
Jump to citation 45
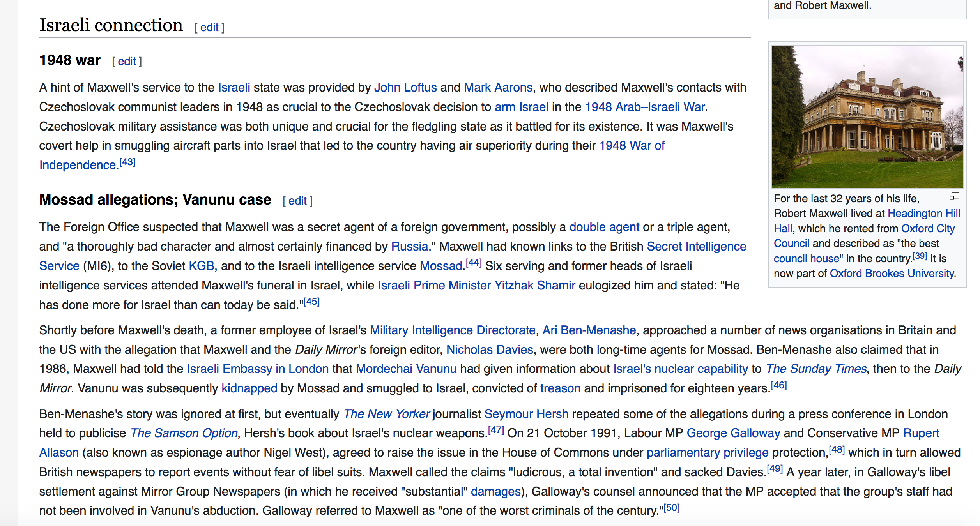(311, 302)
